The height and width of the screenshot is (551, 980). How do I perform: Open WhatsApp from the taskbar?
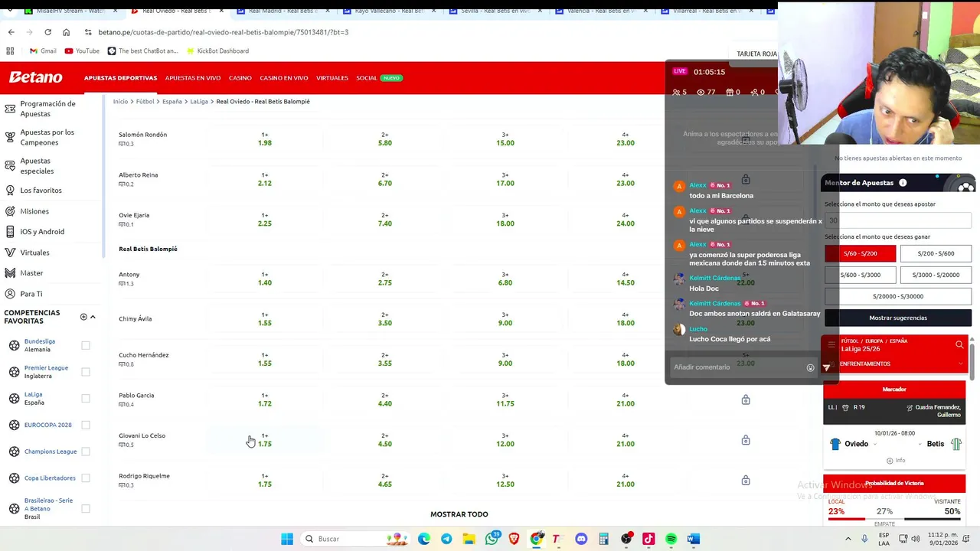492,539
